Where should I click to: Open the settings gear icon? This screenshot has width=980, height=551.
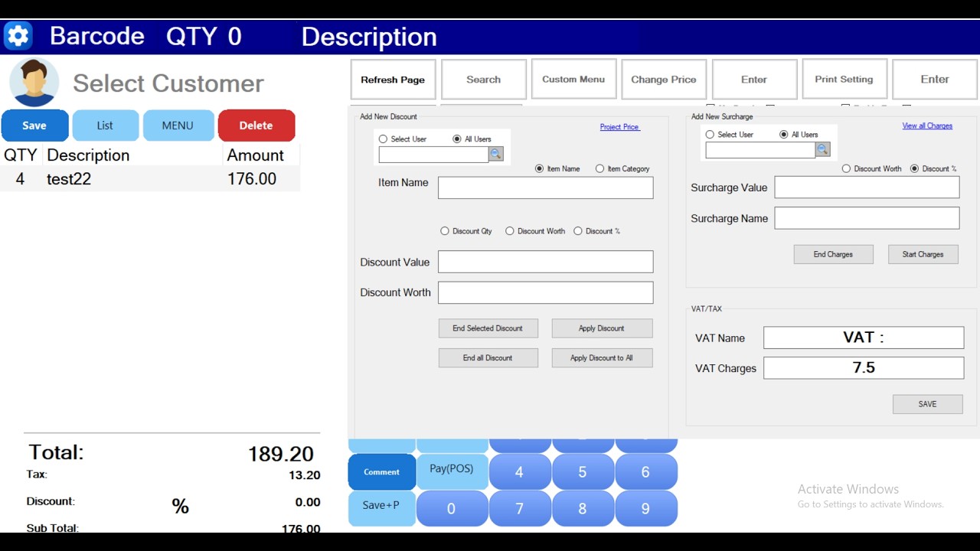(x=18, y=35)
